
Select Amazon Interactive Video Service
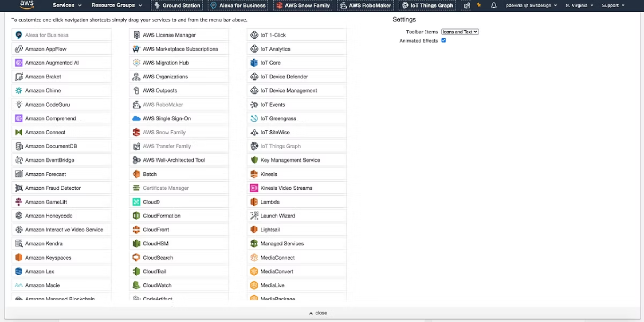[61, 229]
